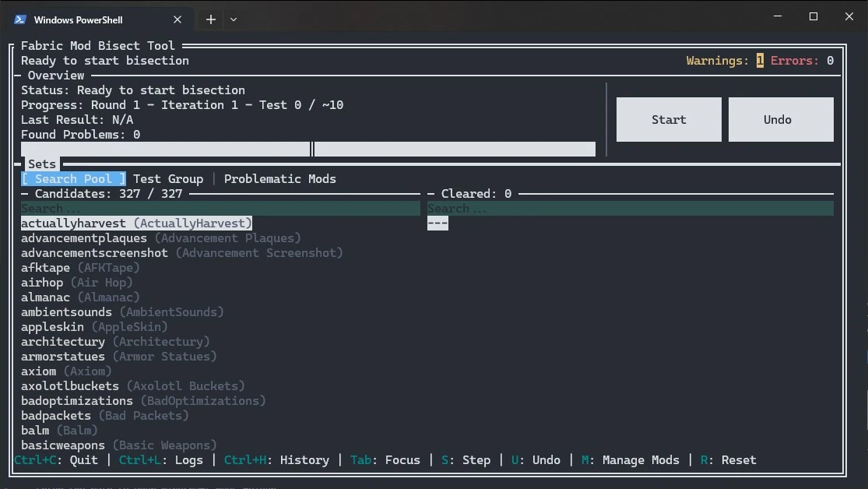Select the actuallyharvest mod entry
This screenshot has height=489, width=868.
[x=136, y=223]
